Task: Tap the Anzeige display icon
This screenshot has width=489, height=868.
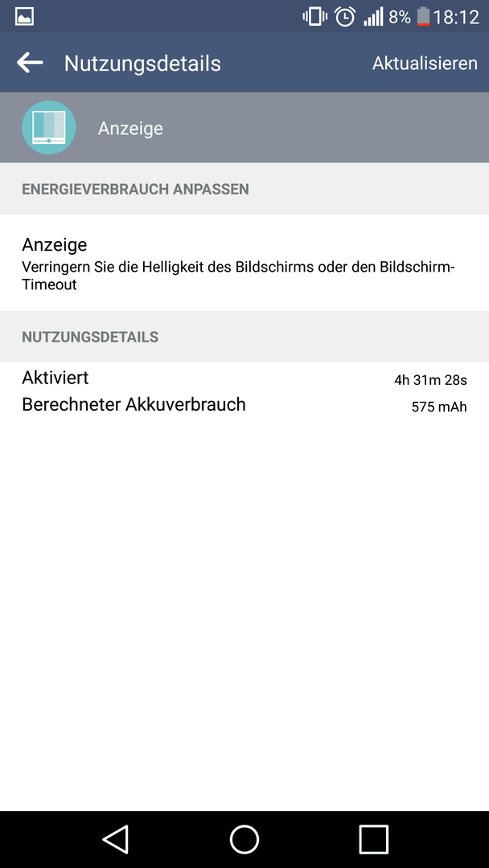Action: [x=49, y=127]
